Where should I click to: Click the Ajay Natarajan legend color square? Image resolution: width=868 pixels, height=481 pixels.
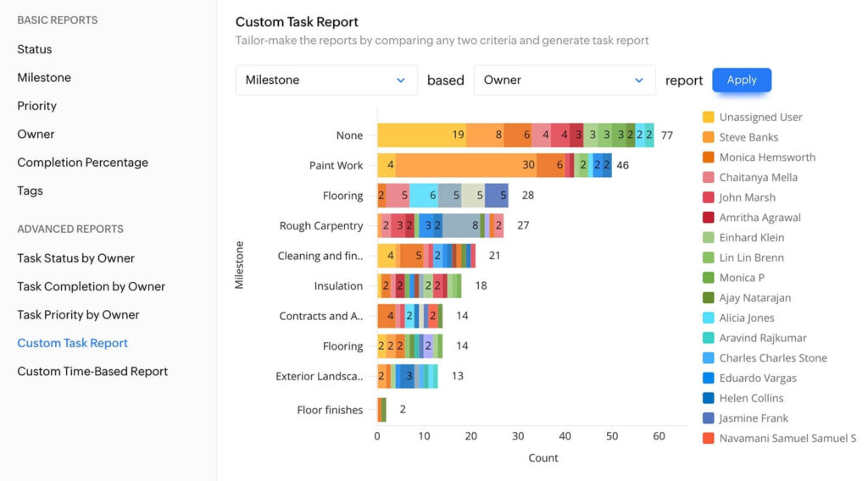pos(709,297)
